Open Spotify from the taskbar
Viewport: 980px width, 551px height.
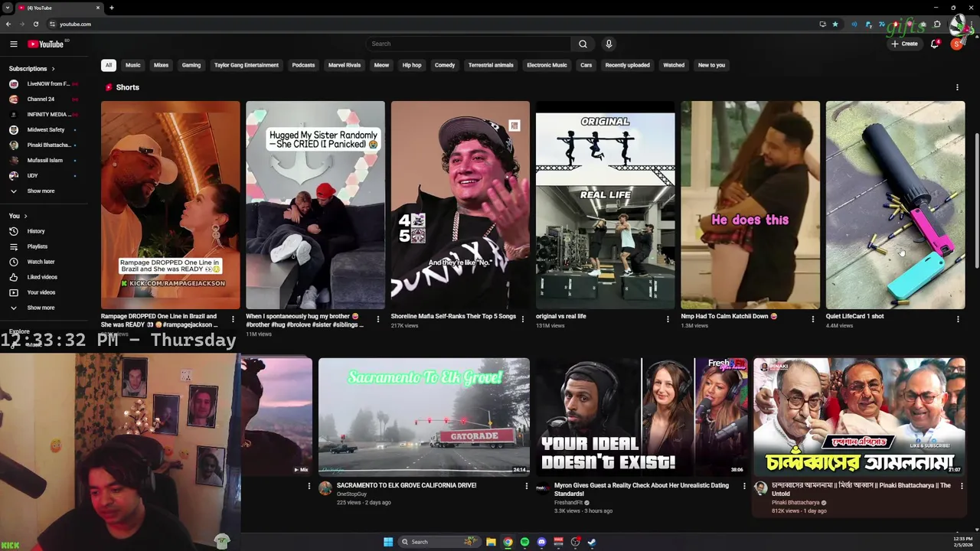pos(524,542)
